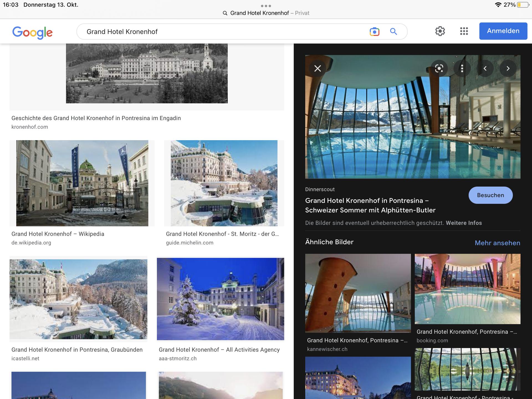The width and height of the screenshot is (532, 399).
Task: Open booking.com similar pool image
Action: pos(467,289)
